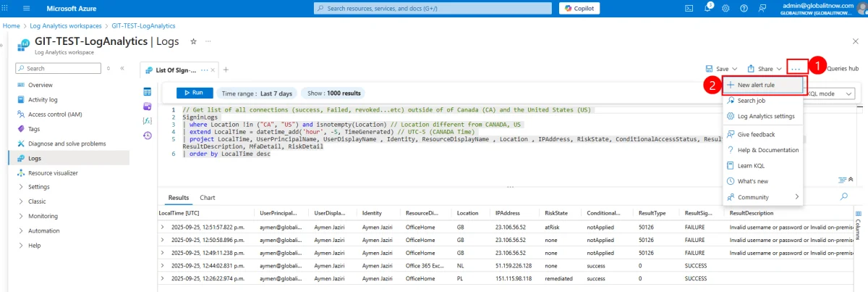The width and height of the screenshot is (868, 292).
Task: Open the Functions (fx) panel icon
Action: [148, 121]
